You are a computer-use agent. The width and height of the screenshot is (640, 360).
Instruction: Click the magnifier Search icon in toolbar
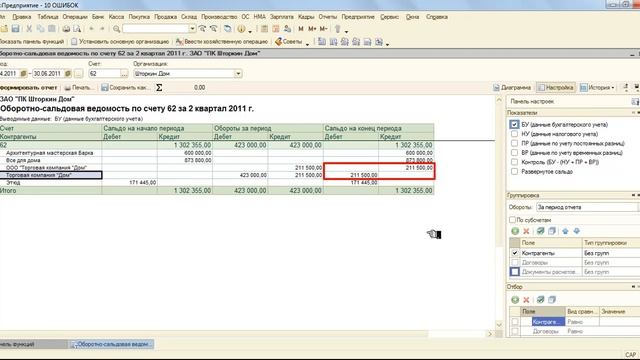(116, 29)
